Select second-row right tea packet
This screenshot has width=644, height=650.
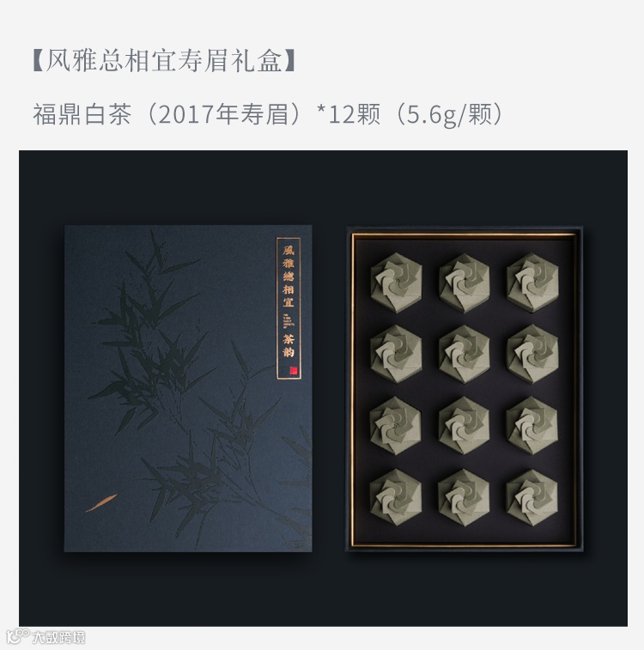532,354
